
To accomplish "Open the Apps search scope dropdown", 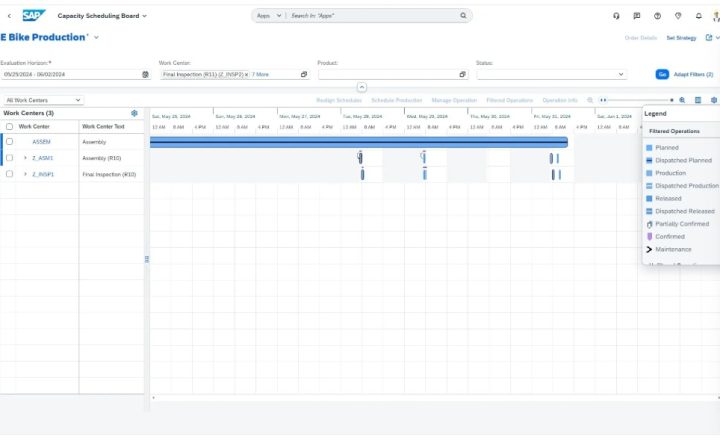I will 269,16.
